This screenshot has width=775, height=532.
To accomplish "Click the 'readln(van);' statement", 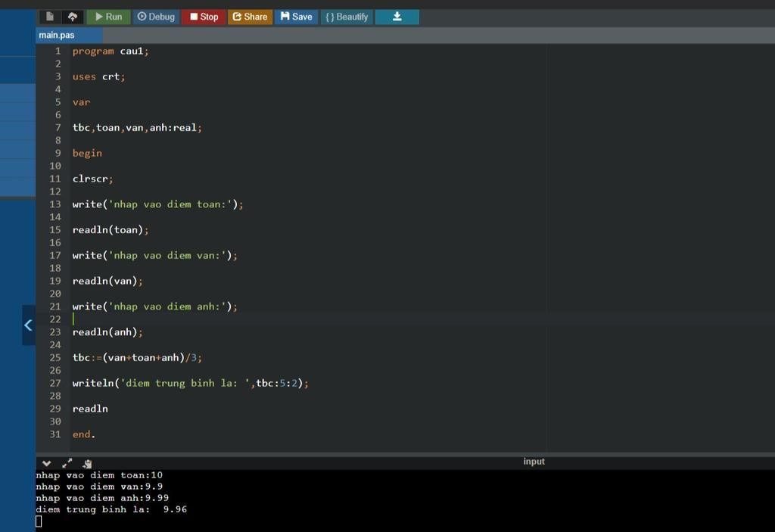I will point(107,281).
